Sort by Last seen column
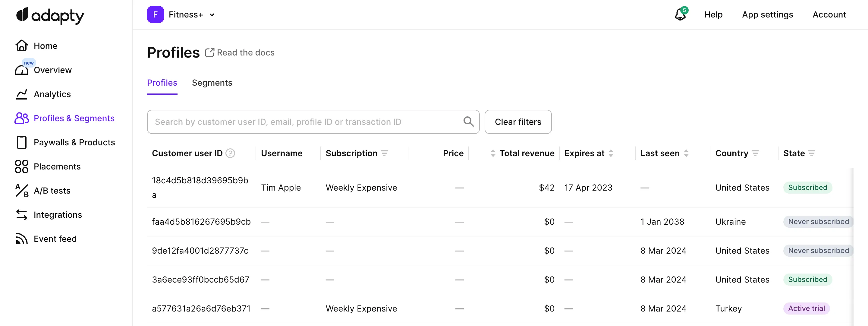Screen dimensions: 868x326 tap(686, 154)
